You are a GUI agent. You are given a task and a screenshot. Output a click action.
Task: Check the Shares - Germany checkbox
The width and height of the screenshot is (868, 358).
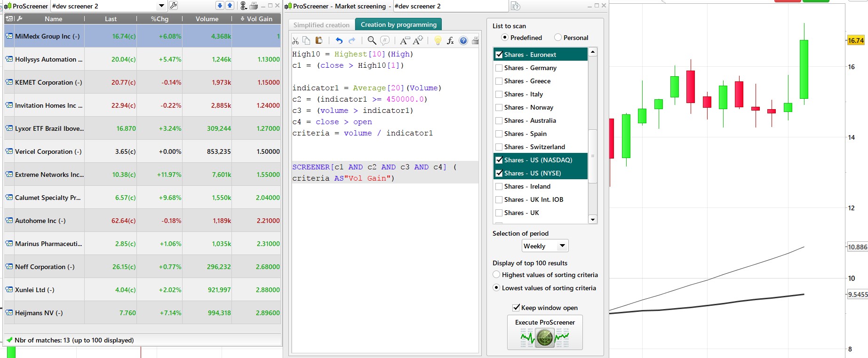[x=499, y=68]
